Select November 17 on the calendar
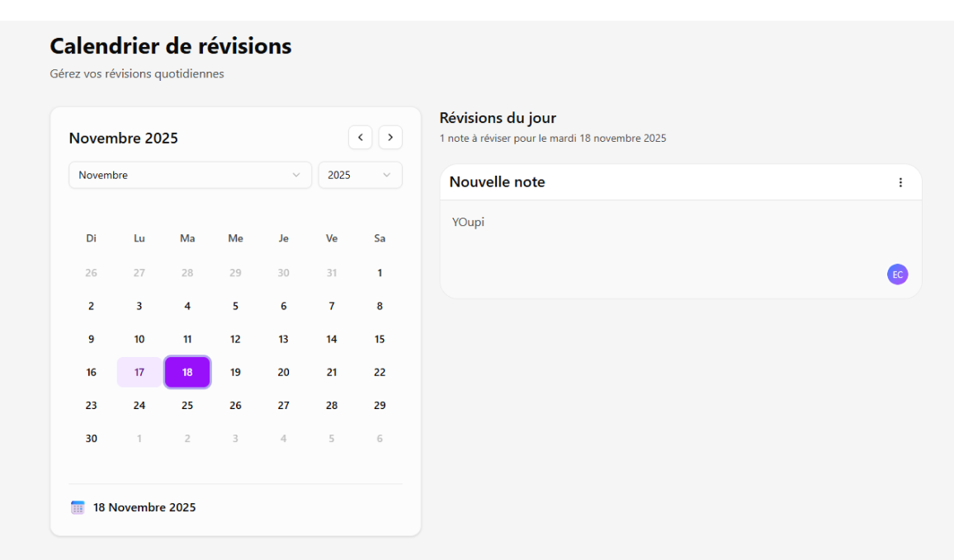Image resolution: width=954 pixels, height=560 pixels. coord(139,372)
